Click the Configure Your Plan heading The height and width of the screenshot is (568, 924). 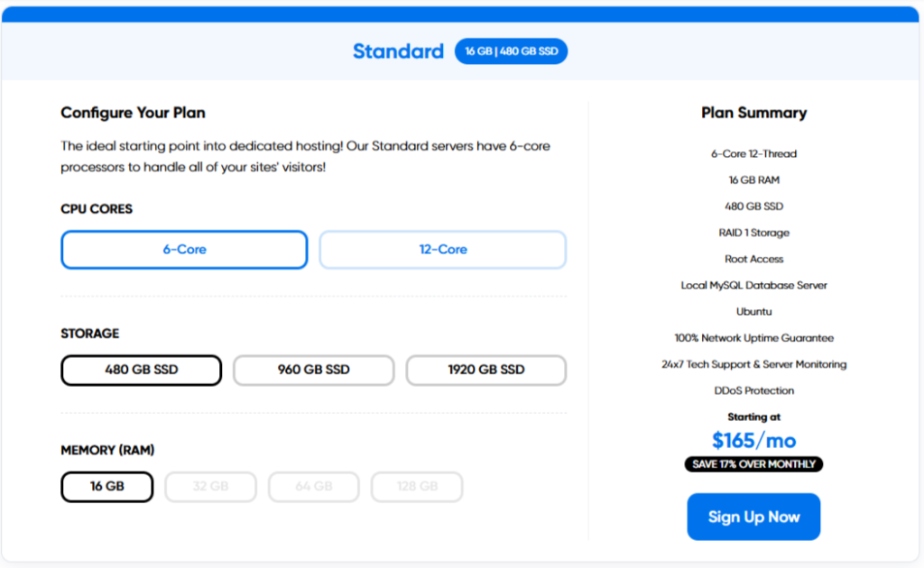(x=134, y=113)
